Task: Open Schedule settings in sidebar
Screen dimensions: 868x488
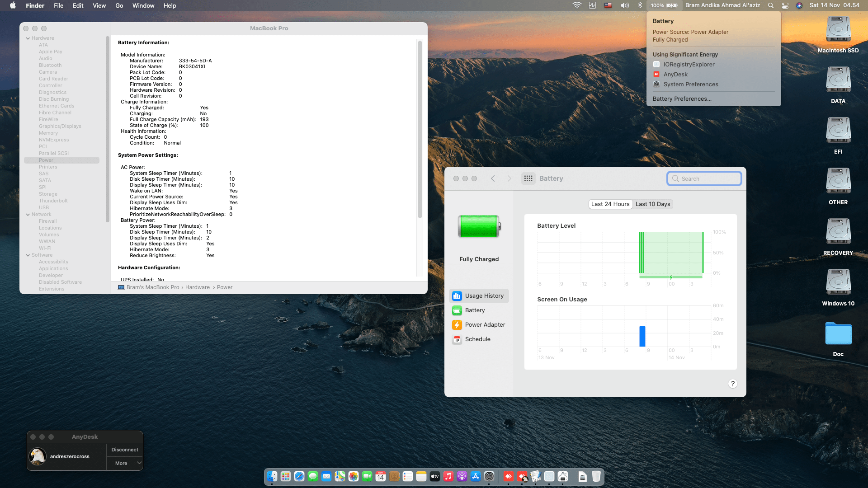Action: (x=477, y=339)
